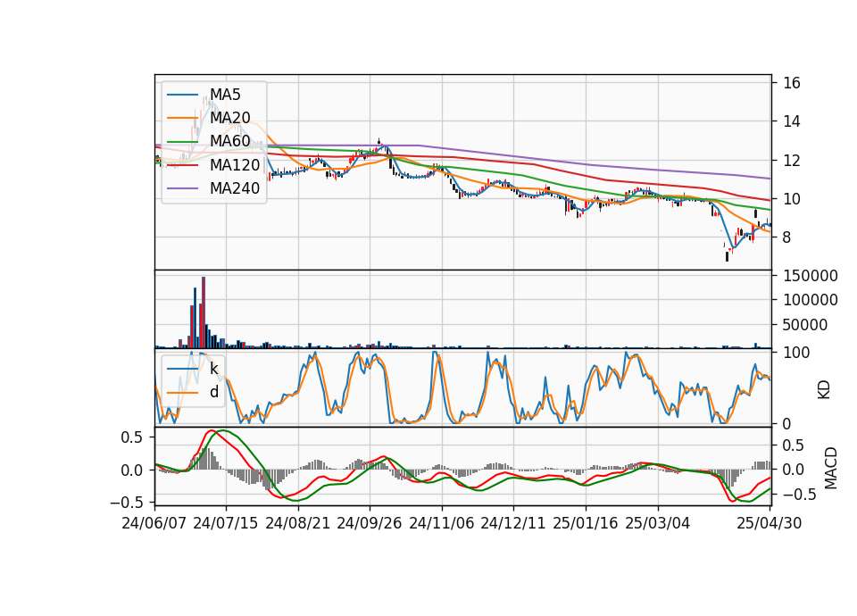Click the 24/11/06 date tick label

[x=442, y=523]
